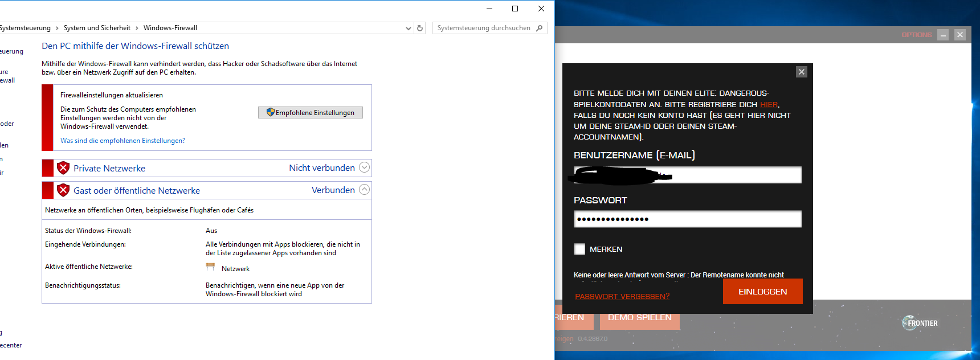This screenshot has width=980, height=360.
Task: Close the Elite Dangerous login dialog
Action: [802, 72]
